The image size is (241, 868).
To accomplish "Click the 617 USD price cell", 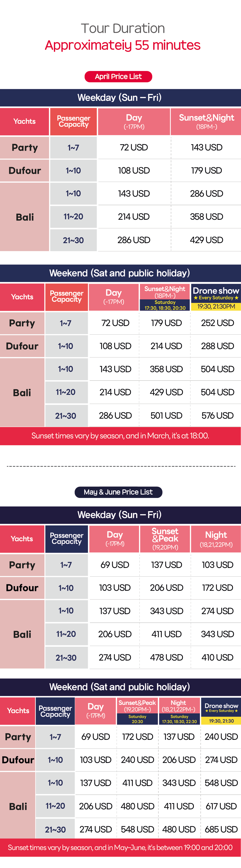I will pyautogui.click(x=221, y=806).
